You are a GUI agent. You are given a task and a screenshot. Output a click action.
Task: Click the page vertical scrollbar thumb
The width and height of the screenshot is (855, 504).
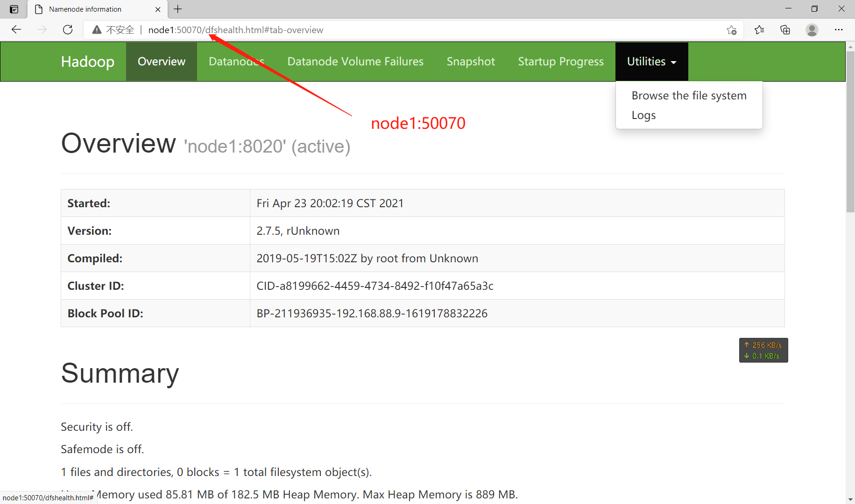coord(850,131)
